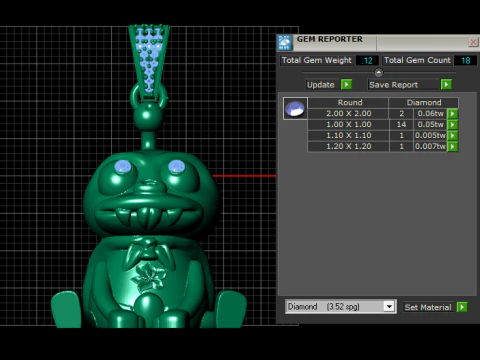Screen dimensions: 480x360
Task: Click the count cell showing 2
Action: tap(401, 114)
